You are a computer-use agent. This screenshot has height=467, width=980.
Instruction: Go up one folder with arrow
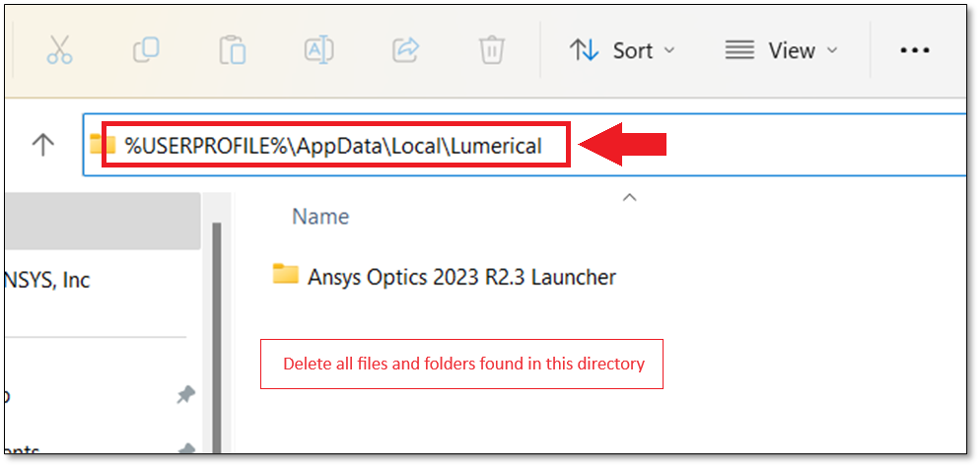(42, 146)
